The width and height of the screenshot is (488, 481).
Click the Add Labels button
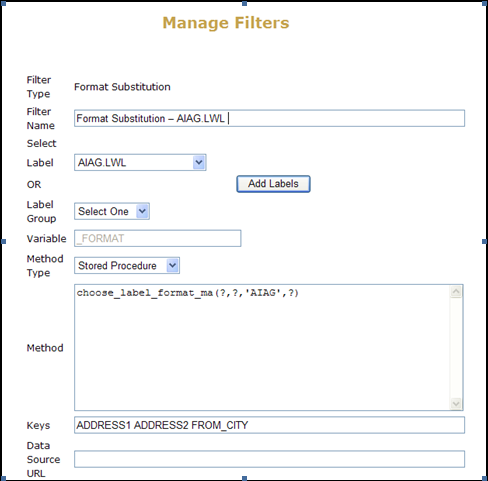[x=273, y=184]
